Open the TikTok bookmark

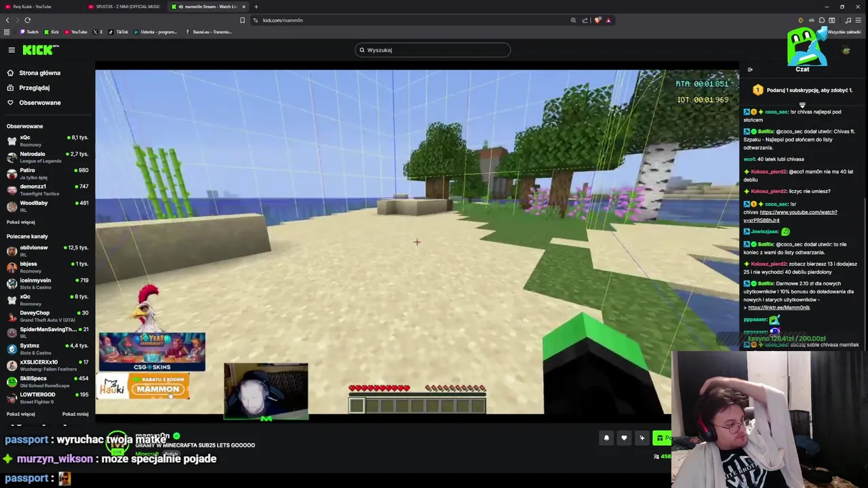pyautogui.click(x=118, y=32)
